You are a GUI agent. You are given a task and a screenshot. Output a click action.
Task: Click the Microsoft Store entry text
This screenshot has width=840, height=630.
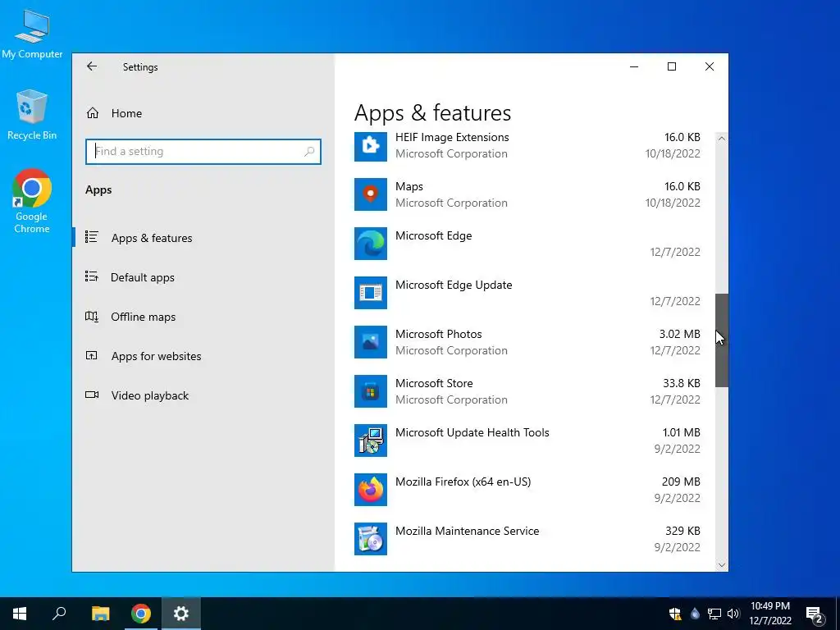pos(434,383)
